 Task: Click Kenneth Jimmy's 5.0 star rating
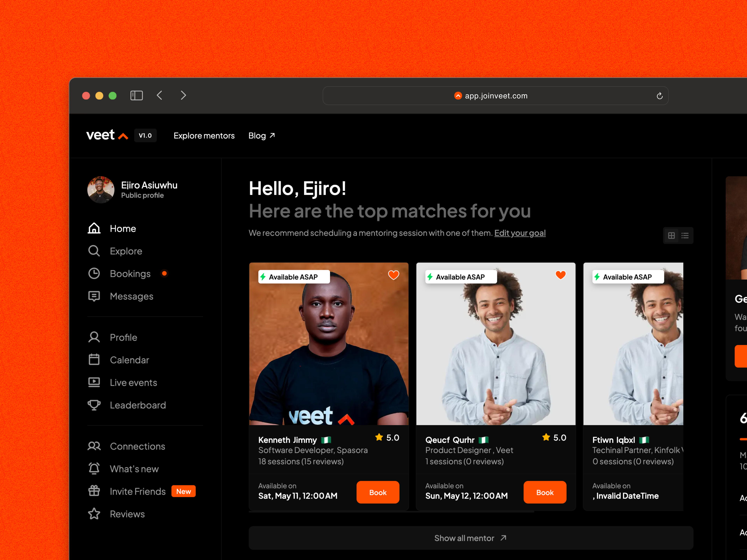(387, 437)
